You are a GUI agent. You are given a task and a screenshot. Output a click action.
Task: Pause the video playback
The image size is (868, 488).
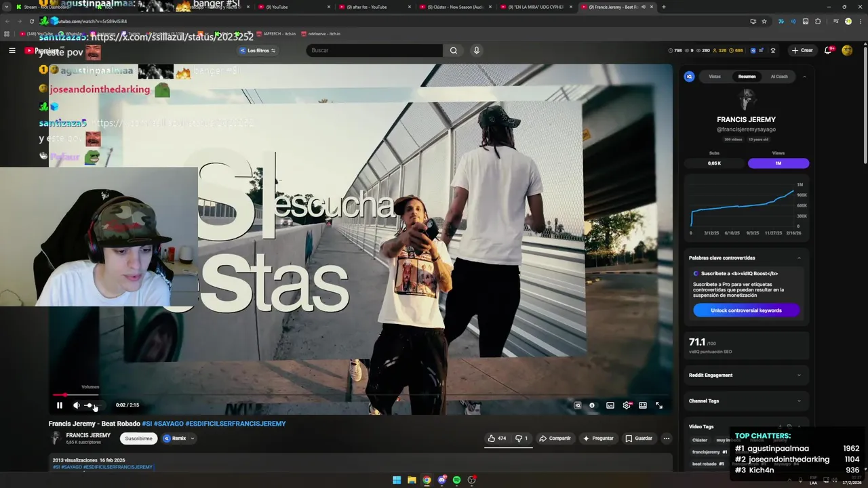pos(60,405)
